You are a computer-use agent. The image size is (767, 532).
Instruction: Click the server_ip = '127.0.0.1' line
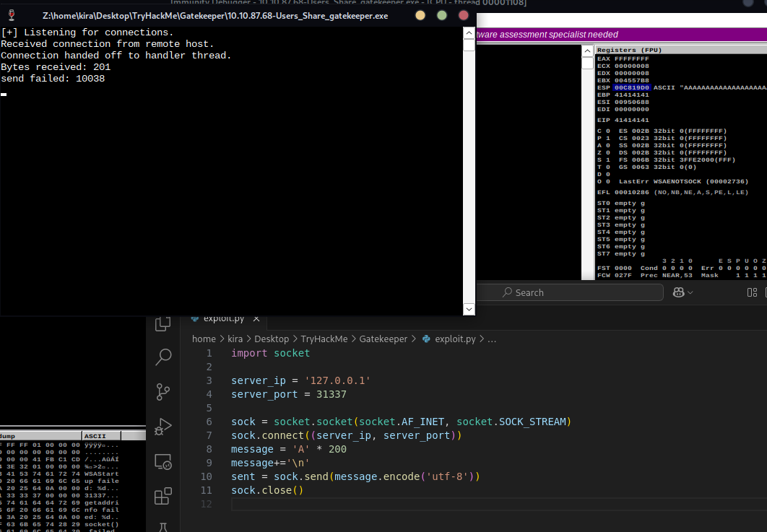[301, 380]
